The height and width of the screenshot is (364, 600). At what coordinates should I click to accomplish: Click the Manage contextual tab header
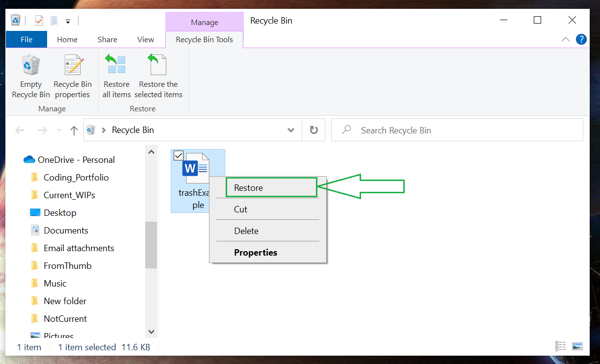pos(205,22)
